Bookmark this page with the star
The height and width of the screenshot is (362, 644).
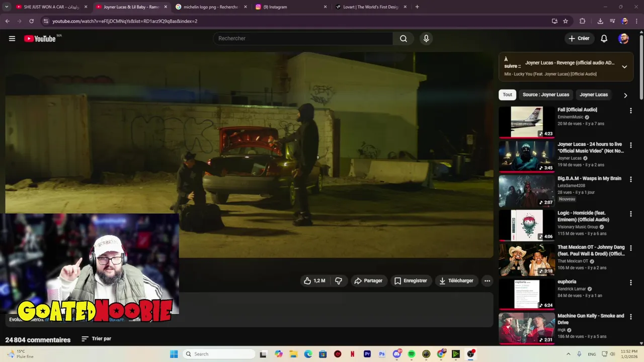pos(566,21)
